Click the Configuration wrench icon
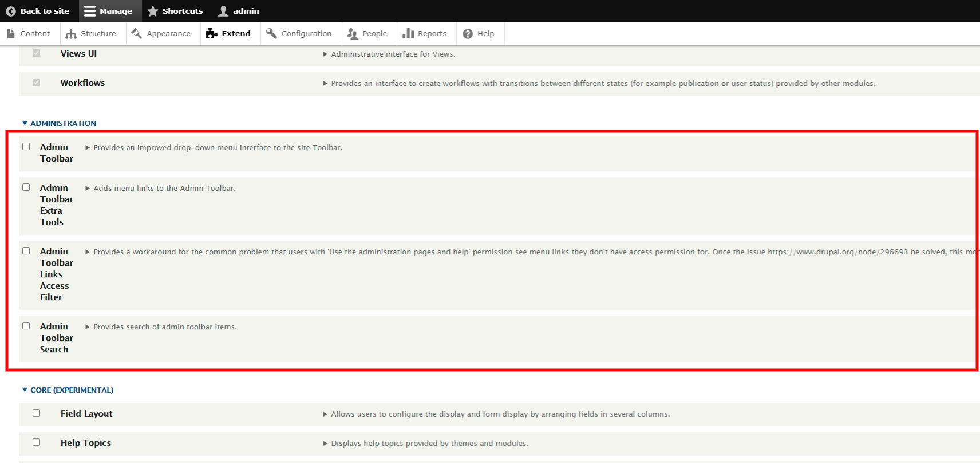The width and height of the screenshot is (980, 463). tap(271, 33)
